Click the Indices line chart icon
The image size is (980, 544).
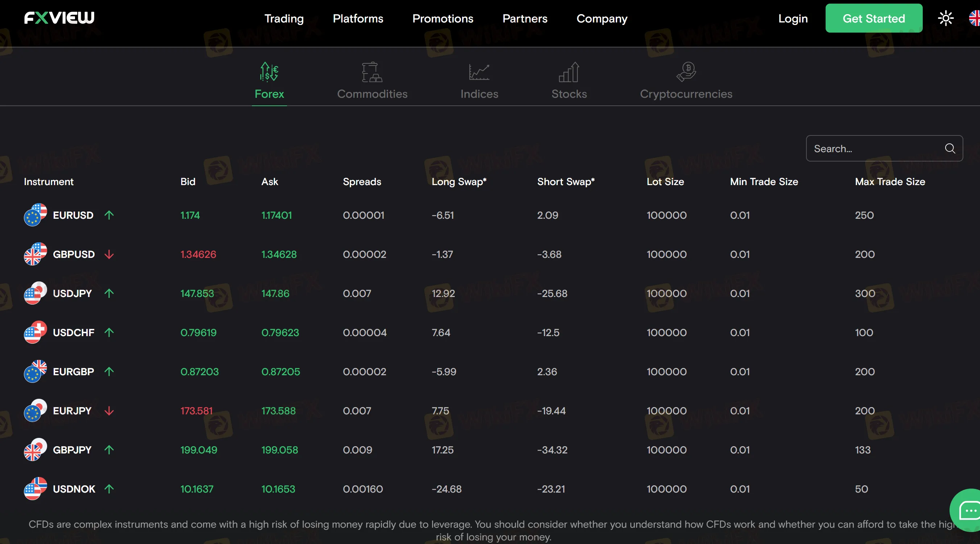pyautogui.click(x=479, y=72)
